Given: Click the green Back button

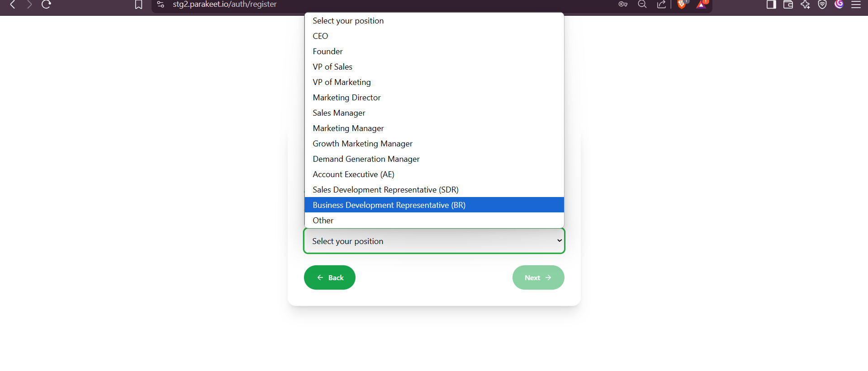Looking at the screenshot, I should (329, 277).
